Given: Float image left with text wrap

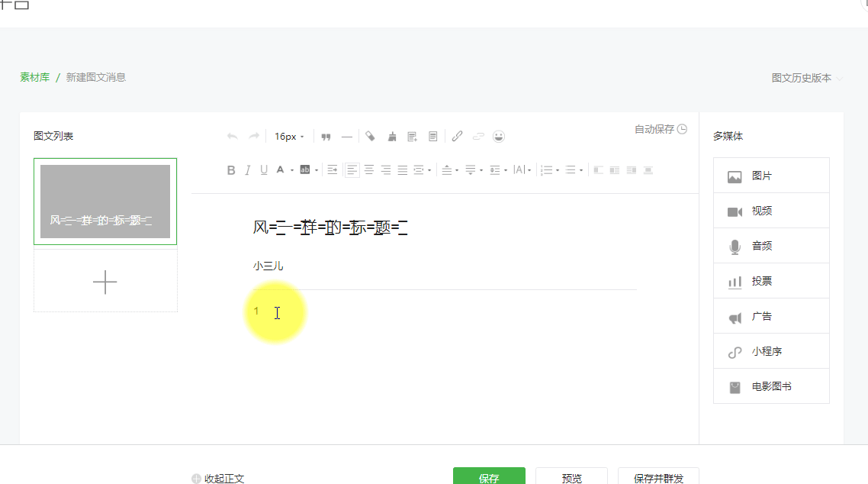Looking at the screenshot, I should pyautogui.click(x=599, y=170).
